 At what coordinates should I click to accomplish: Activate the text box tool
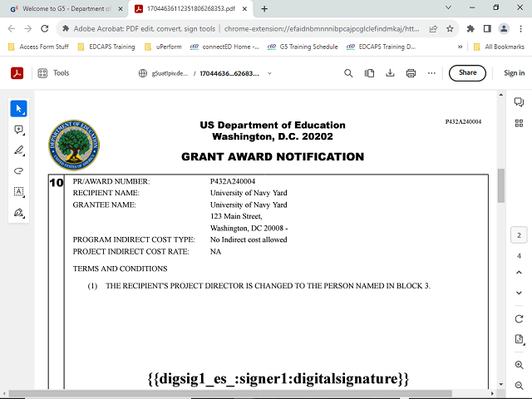pos(18,192)
